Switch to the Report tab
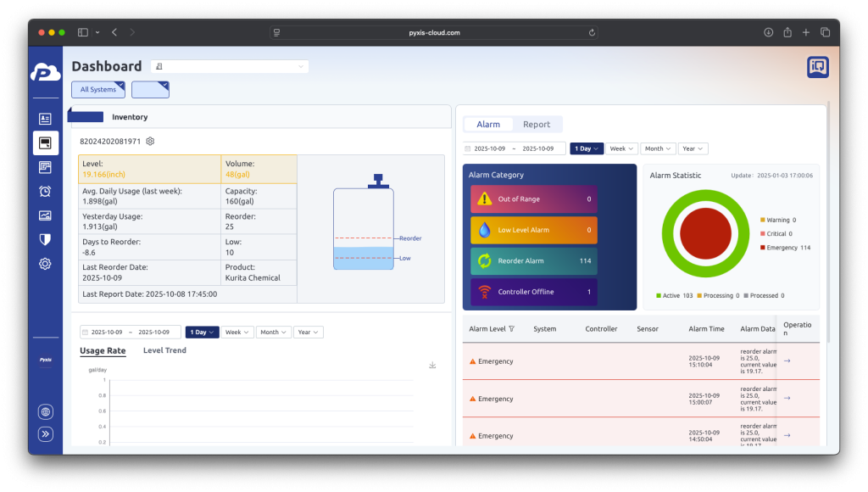 [x=536, y=125]
